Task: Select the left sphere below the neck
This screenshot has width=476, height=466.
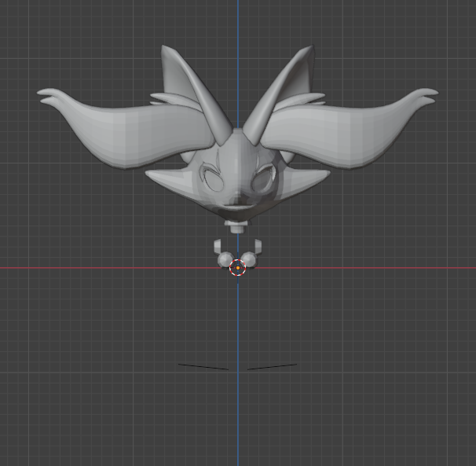Action: coord(225,260)
